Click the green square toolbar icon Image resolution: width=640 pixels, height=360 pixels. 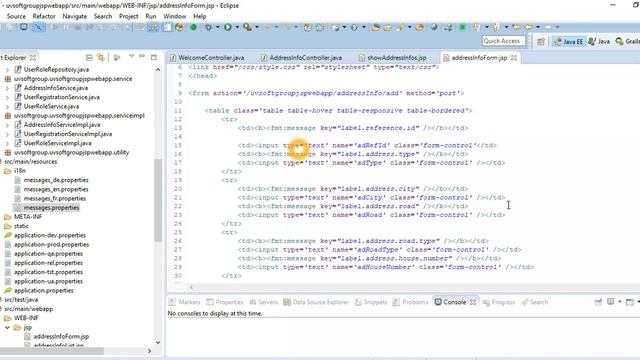(x=462, y=27)
